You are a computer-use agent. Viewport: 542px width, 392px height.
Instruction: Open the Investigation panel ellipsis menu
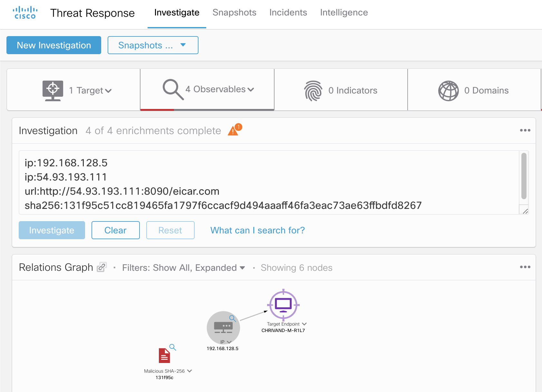525,130
